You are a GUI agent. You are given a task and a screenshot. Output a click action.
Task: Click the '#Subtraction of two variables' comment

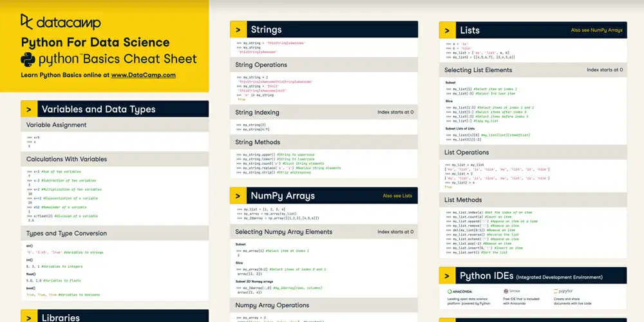(69, 180)
